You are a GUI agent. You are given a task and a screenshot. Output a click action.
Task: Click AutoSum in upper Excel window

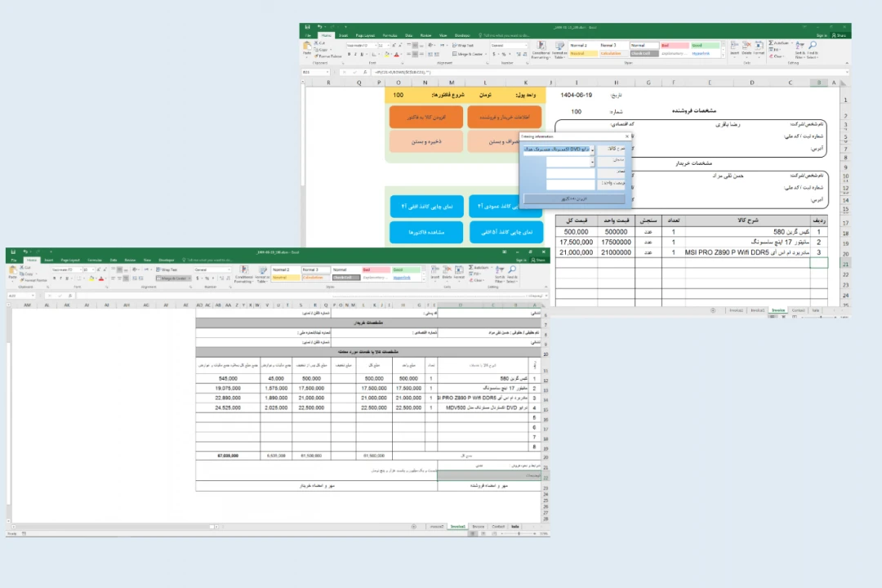pos(779,43)
